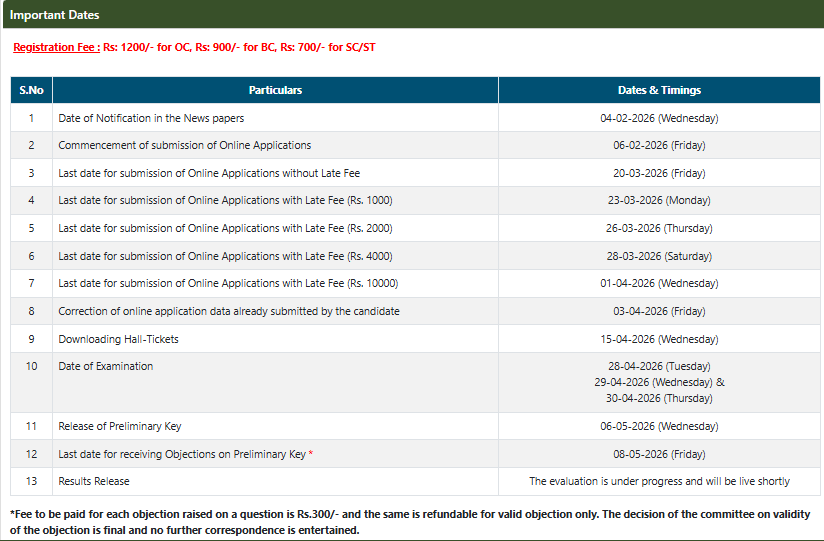The width and height of the screenshot is (824, 541).
Task: Select the date '06-05-2026 (Wednesday)'
Action: click(x=660, y=426)
